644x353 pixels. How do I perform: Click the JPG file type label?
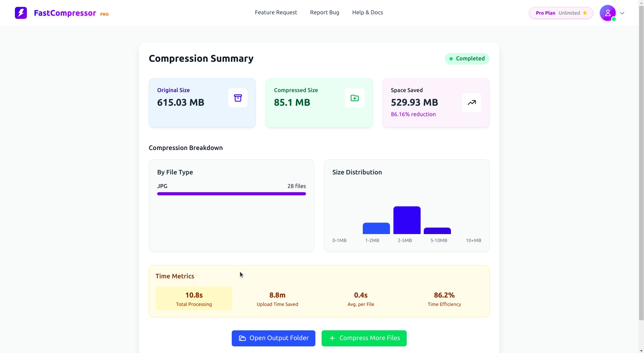point(162,186)
